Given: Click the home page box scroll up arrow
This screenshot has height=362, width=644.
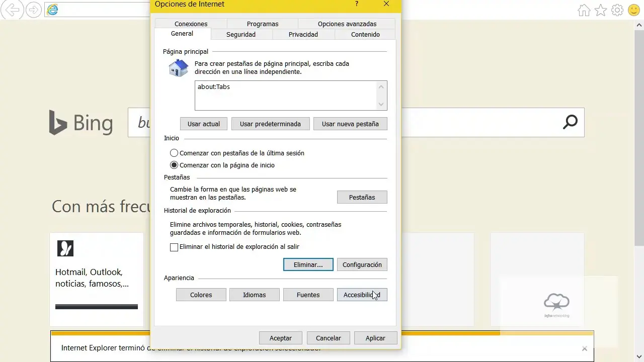Looking at the screenshot, I should coord(381,87).
